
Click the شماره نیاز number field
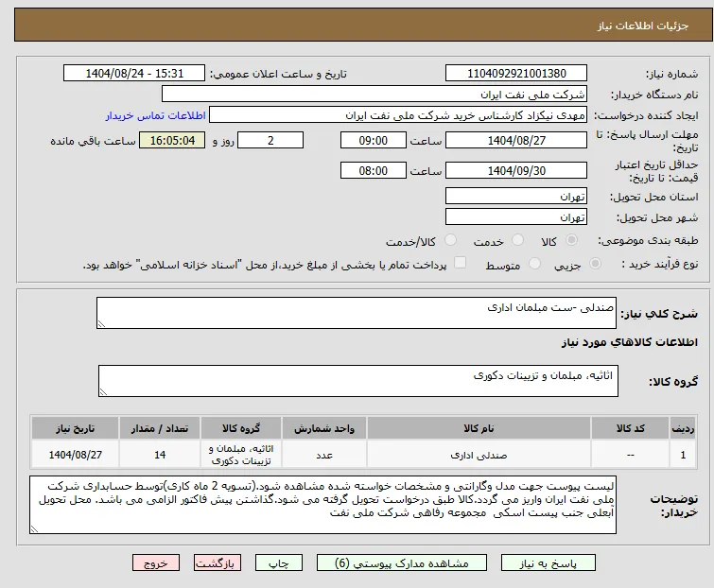point(516,74)
